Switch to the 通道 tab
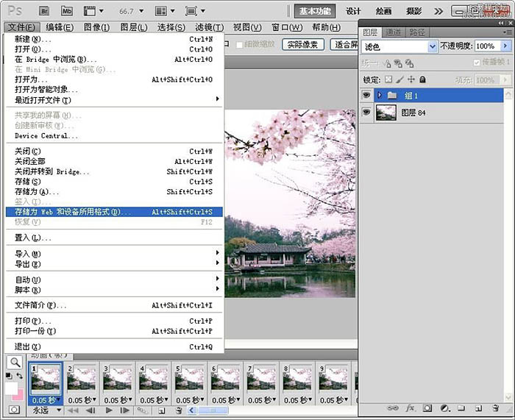 point(394,32)
